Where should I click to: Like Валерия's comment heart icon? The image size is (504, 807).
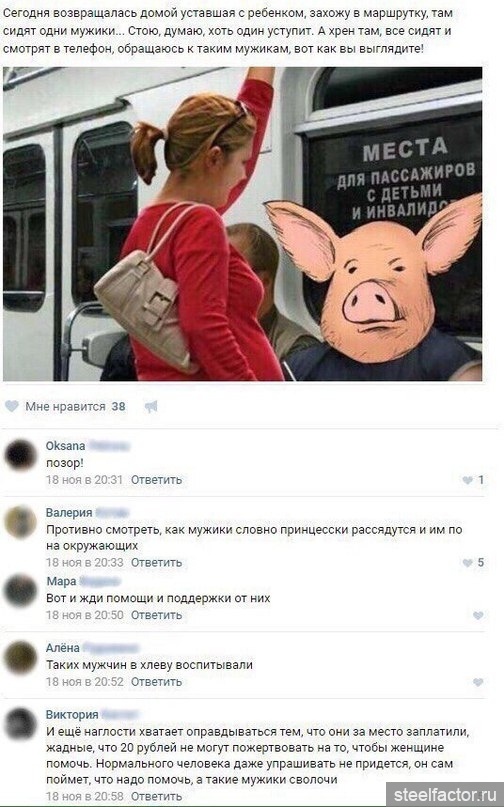[467, 563]
